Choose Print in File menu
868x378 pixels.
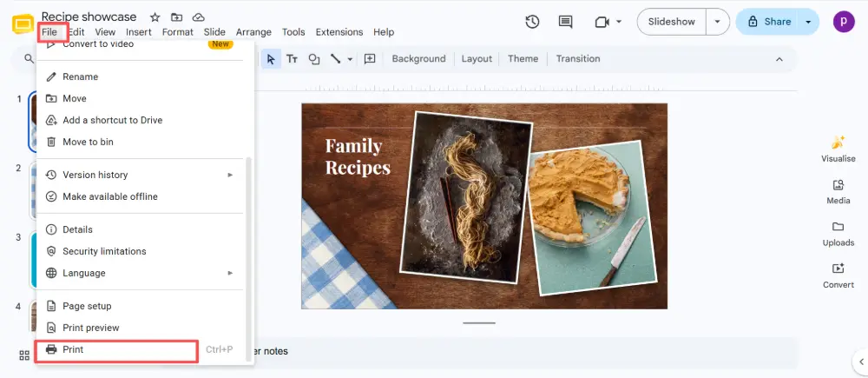pos(140,349)
